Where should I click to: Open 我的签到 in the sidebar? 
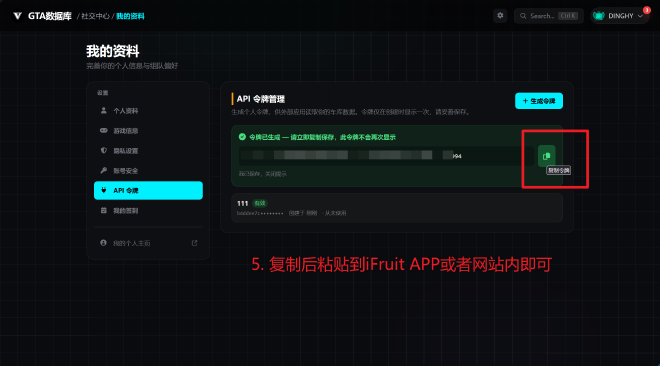click(x=148, y=211)
